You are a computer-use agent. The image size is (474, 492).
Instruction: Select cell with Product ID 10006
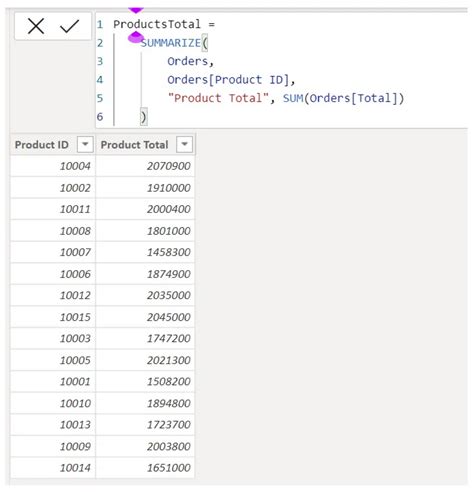click(53, 274)
